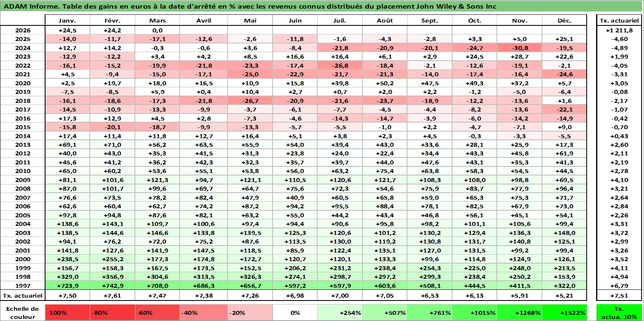Select the -20,1 cell for February 2015
The height and width of the screenshot is (321, 644).
pyautogui.click(x=112, y=127)
